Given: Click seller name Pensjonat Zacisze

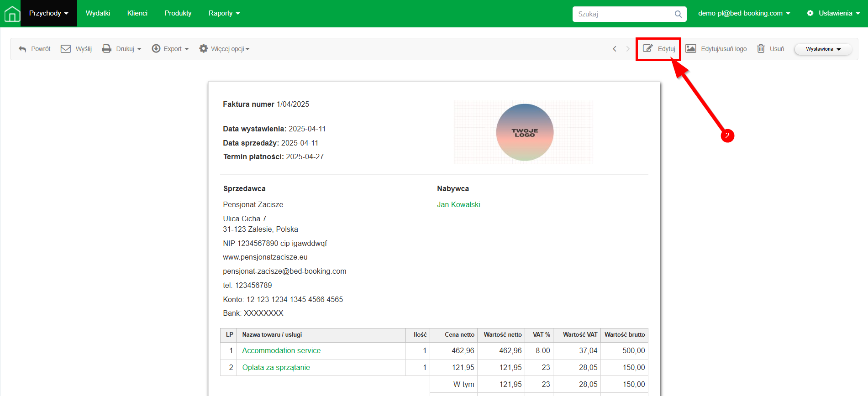Looking at the screenshot, I should (253, 204).
